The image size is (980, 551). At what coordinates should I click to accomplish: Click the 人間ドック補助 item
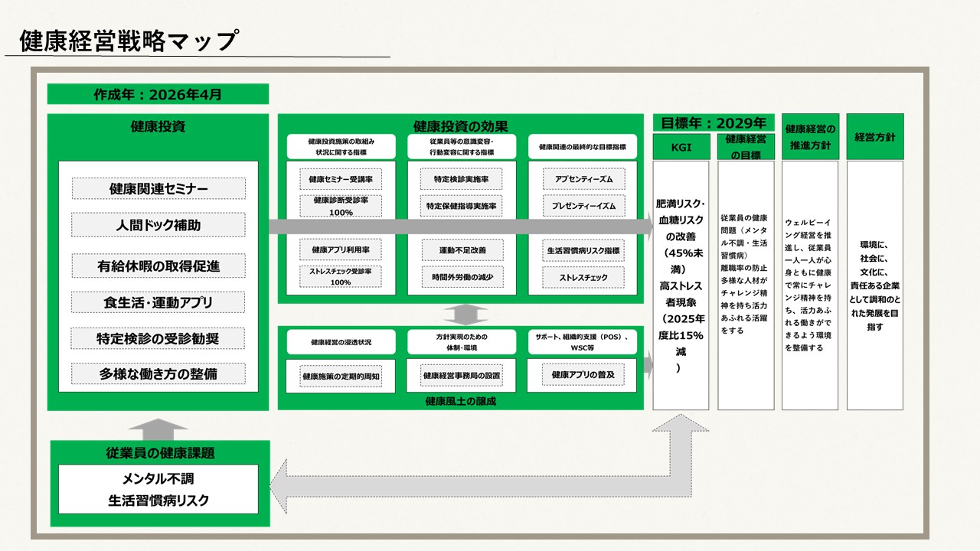pyautogui.click(x=158, y=225)
